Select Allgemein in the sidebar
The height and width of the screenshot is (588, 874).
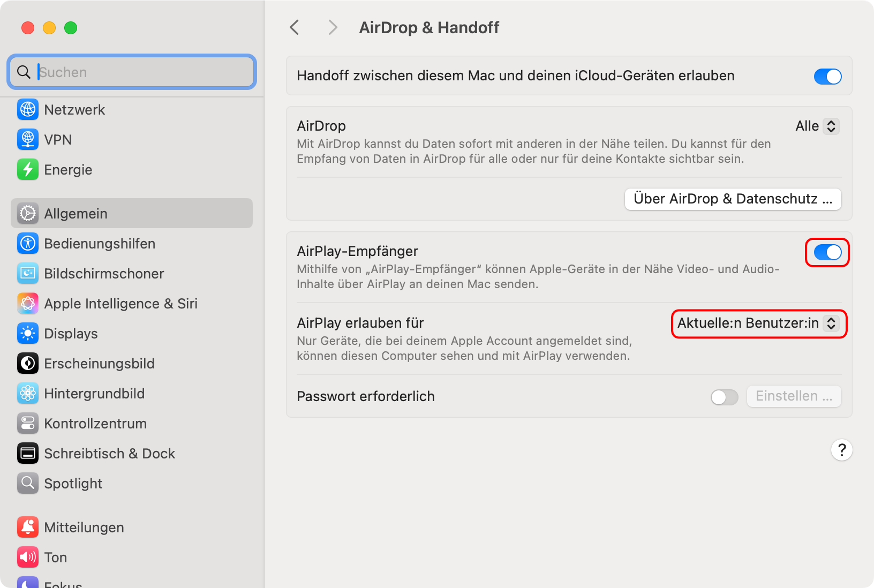click(x=132, y=214)
